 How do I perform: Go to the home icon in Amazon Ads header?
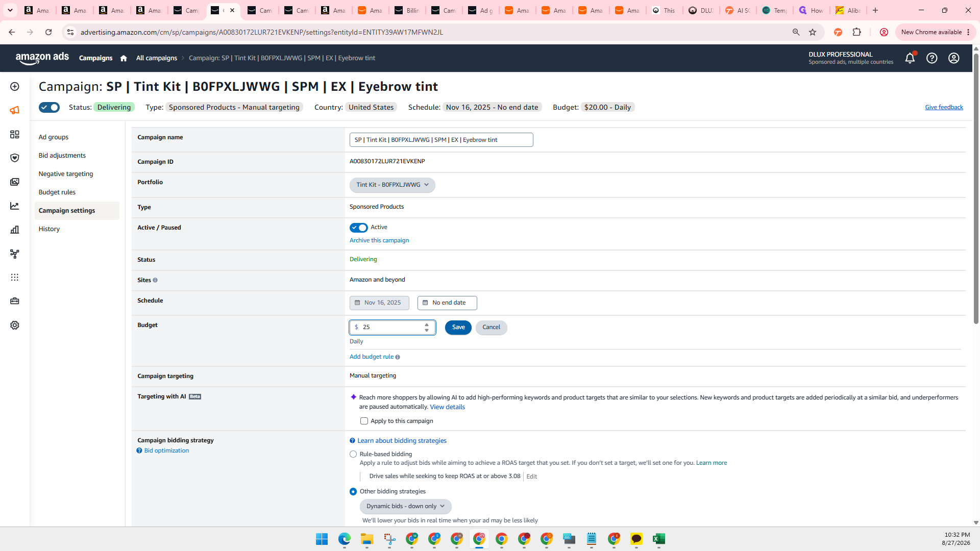(x=124, y=58)
